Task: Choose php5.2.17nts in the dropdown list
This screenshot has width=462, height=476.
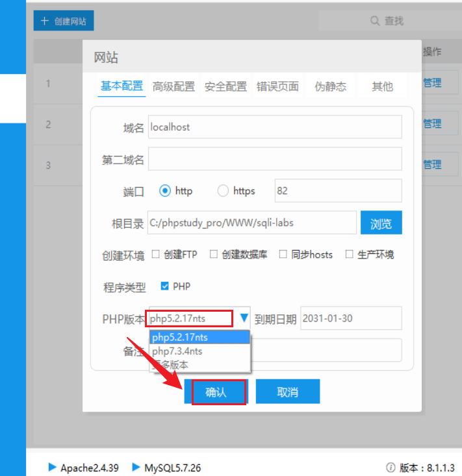Action: click(x=199, y=337)
